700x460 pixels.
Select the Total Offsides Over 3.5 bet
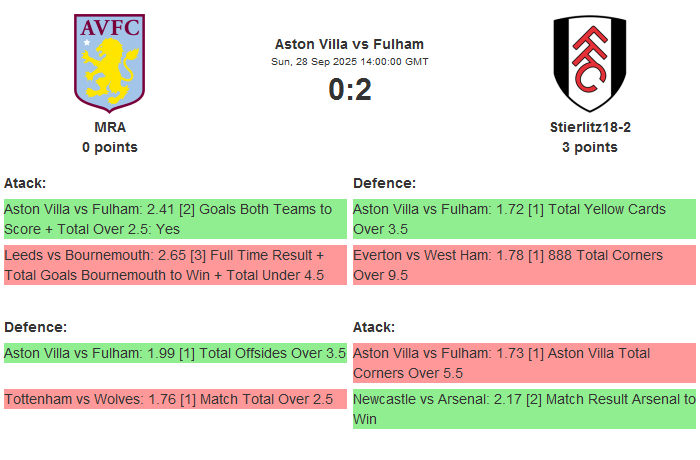pos(174,353)
